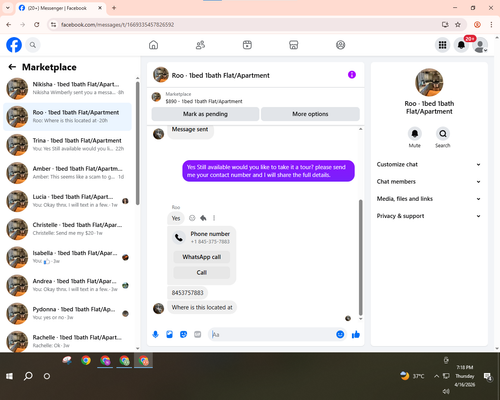Send a thumbs-up like
The height and width of the screenshot is (400, 500).
click(356, 334)
